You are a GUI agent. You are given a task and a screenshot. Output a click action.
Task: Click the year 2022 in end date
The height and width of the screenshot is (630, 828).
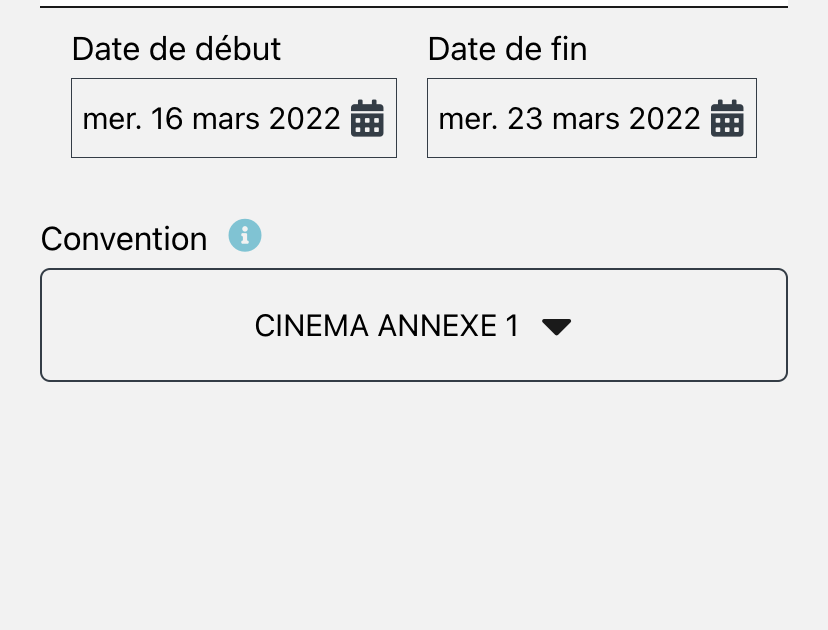[665, 119]
